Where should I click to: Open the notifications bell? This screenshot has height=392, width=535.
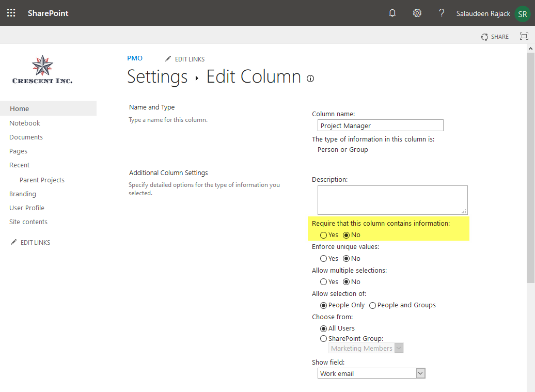(392, 13)
